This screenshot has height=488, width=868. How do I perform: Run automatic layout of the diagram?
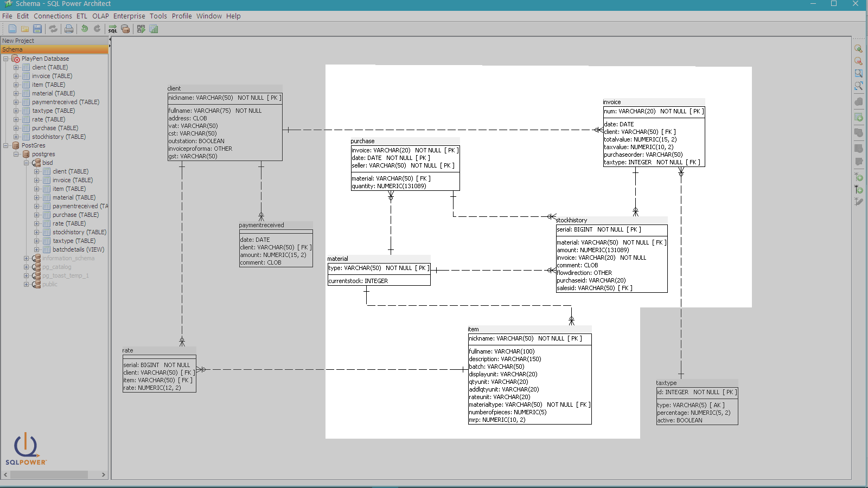click(x=141, y=29)
